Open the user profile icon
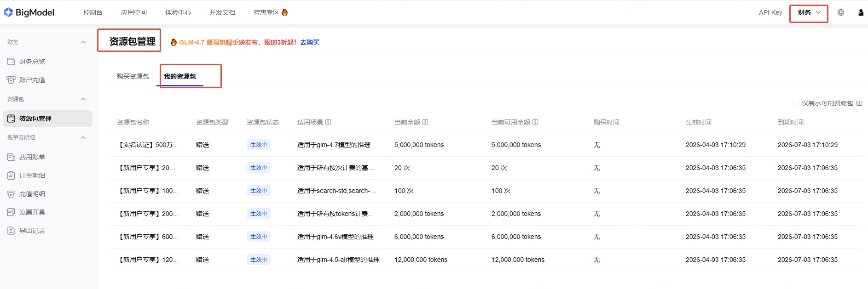The image size is (868, 289). pos(861,12)
